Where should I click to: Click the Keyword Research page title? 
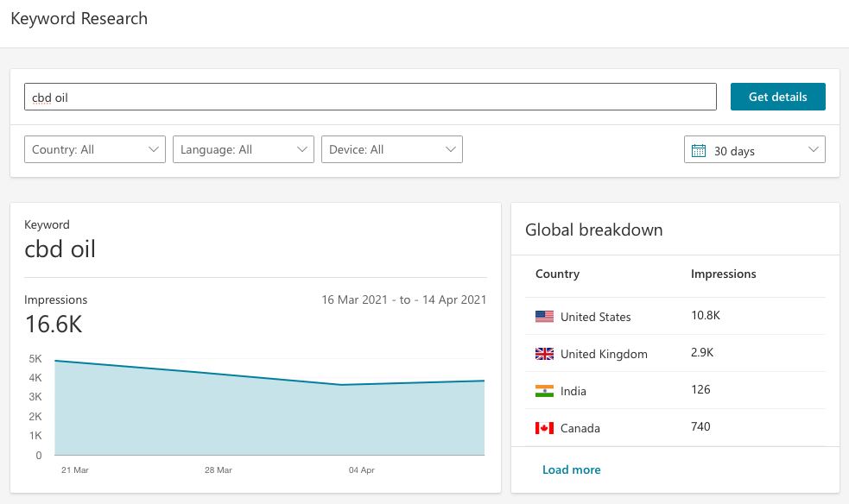point(79,18)
